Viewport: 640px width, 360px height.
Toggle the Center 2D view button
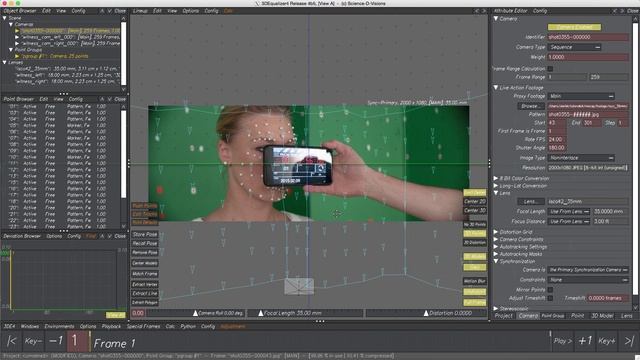tap(475, 201)
